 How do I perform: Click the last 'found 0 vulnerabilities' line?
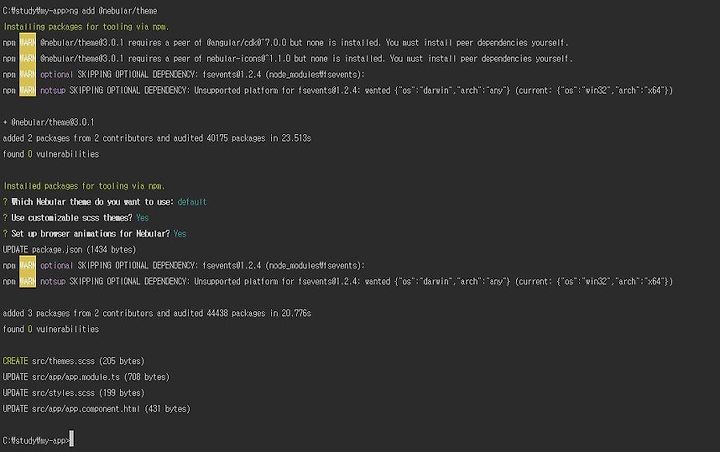51,329
